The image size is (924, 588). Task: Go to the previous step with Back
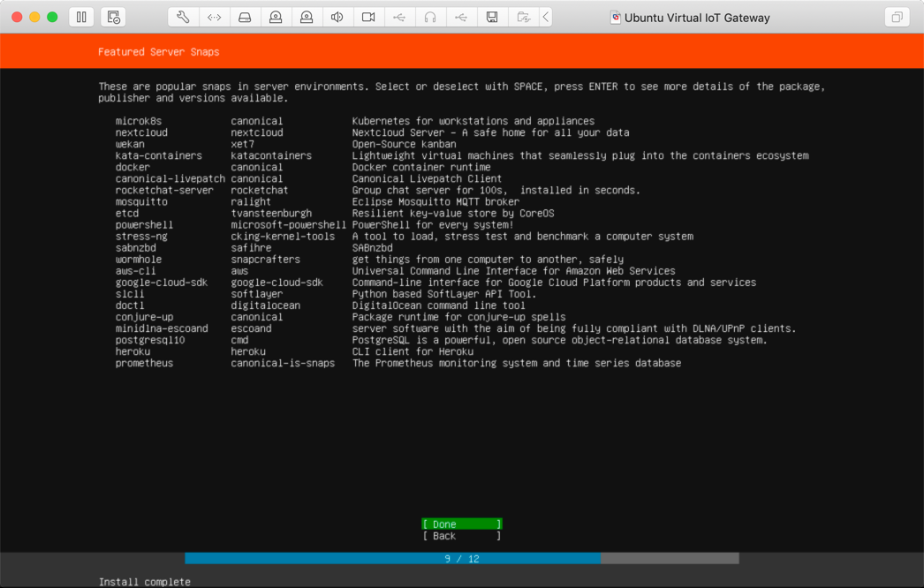pos(462,536)
